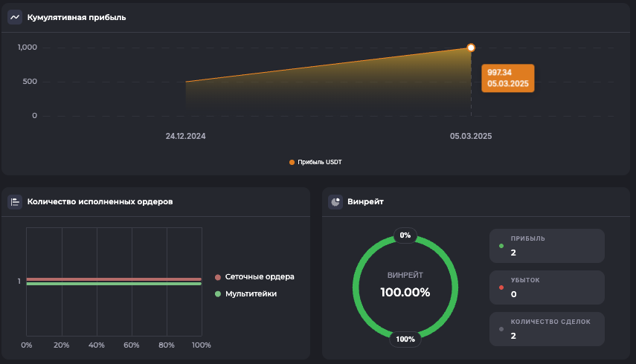Click the red dot beside Сеточные ордера
636x364 pixels.
tap(218, 277)
